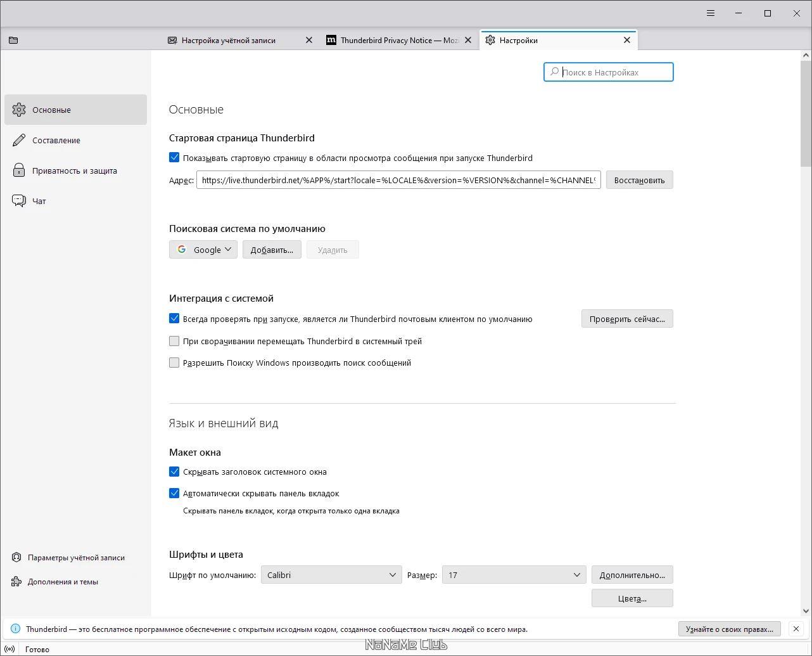Close the Thunderbird Privacy Notice tab
Viewport: 812px width, 656px height.
point(468,40)
